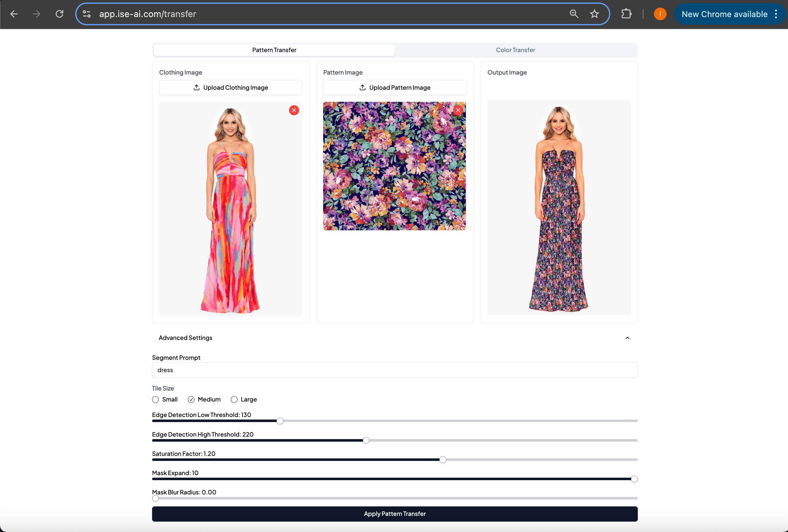Click Apply Pattern Transfer button
This screenshot has width=788, height=532.
(395, 514)
